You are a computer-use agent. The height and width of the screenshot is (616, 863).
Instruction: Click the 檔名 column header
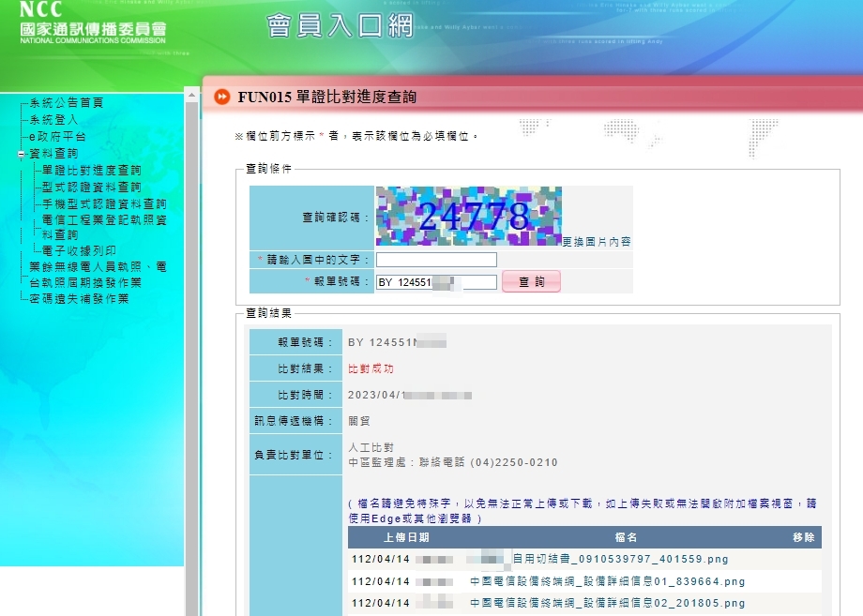pos(626,537)
